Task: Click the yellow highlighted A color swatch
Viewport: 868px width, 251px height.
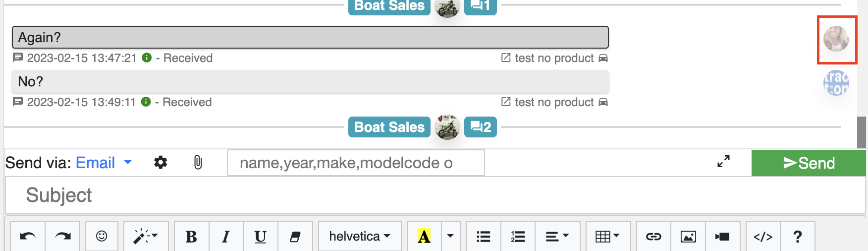Action: coord(424,237)
